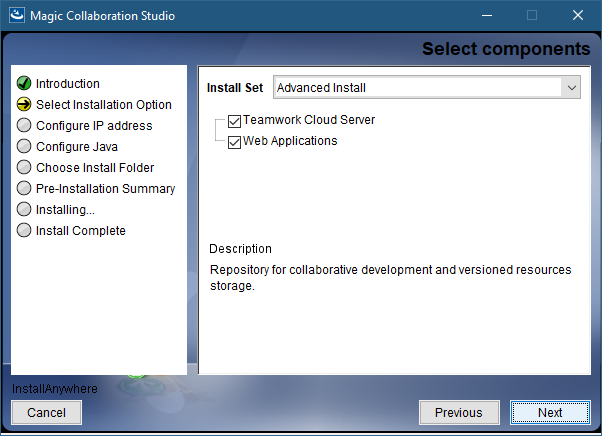The width and height of the screenshot is (602, 436).
Task: Click the Pre-Installation Summary step circle icon
Action: tap(24, 189)
